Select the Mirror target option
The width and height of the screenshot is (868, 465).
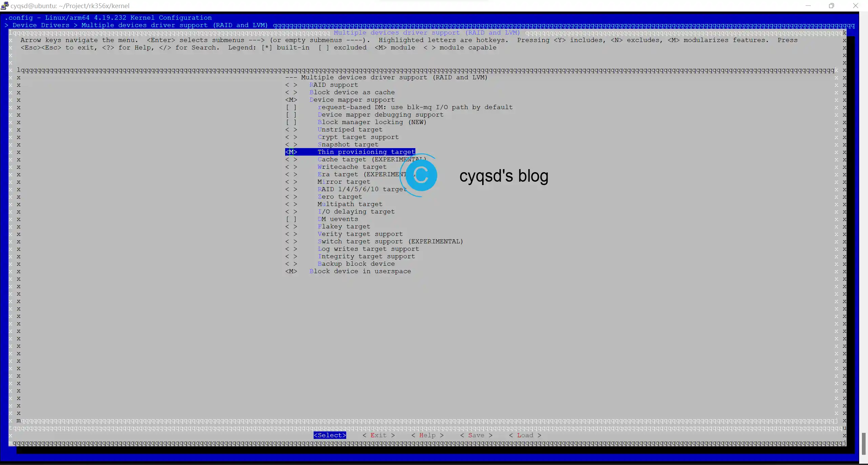pos(328,182)
